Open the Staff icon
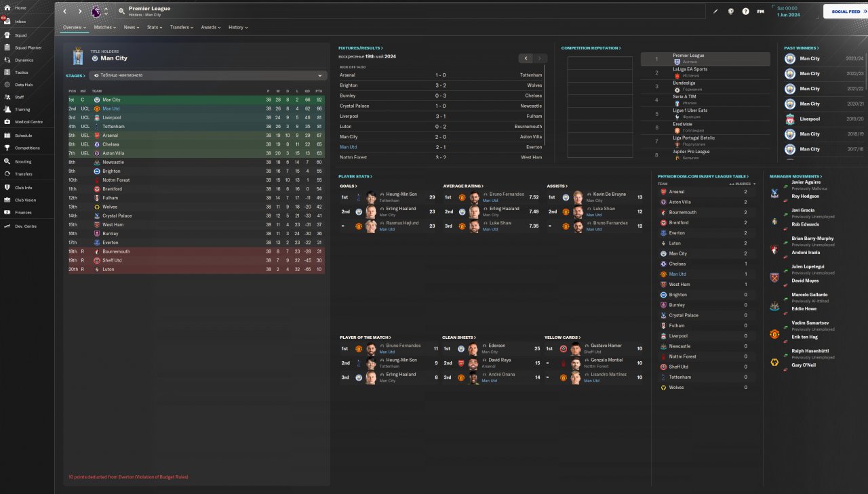 tap(7, 97)
